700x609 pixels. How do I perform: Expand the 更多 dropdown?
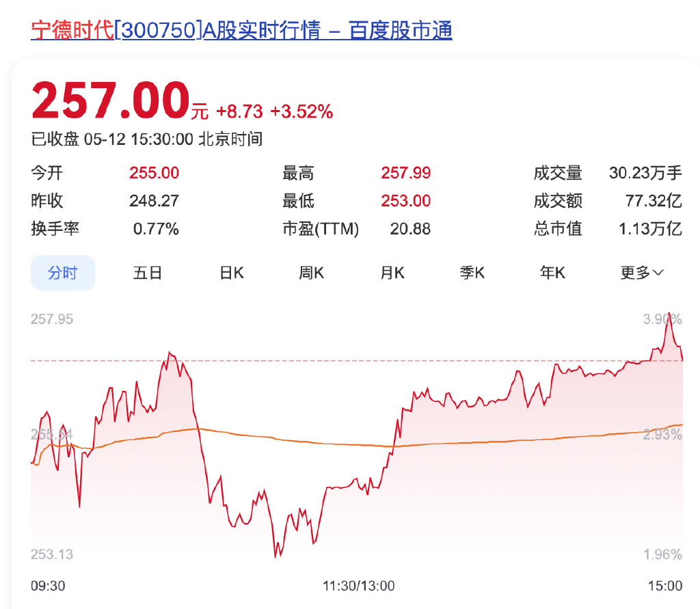point(642,272)
